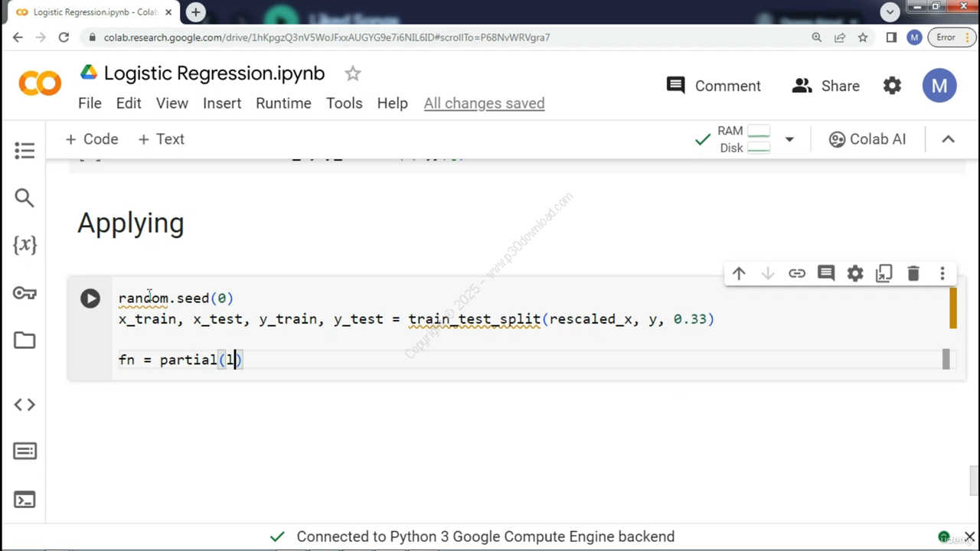Delete the cell with trash icon
The height and width of the screenshot is (551, 980).
[913, 273]
